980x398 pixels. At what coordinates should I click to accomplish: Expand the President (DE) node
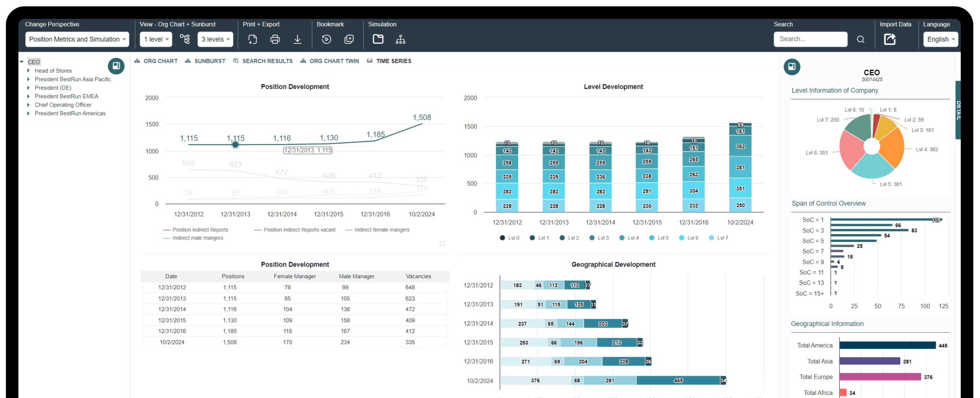29,88
